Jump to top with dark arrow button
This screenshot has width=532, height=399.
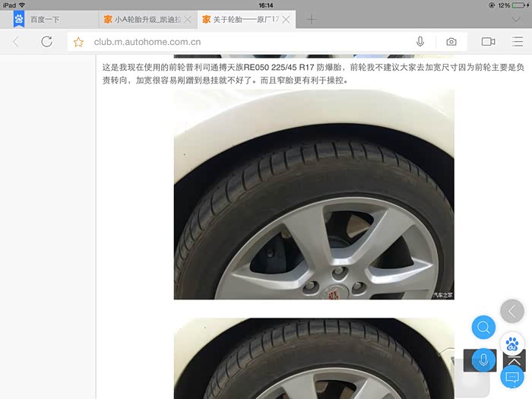coord(515,361)
